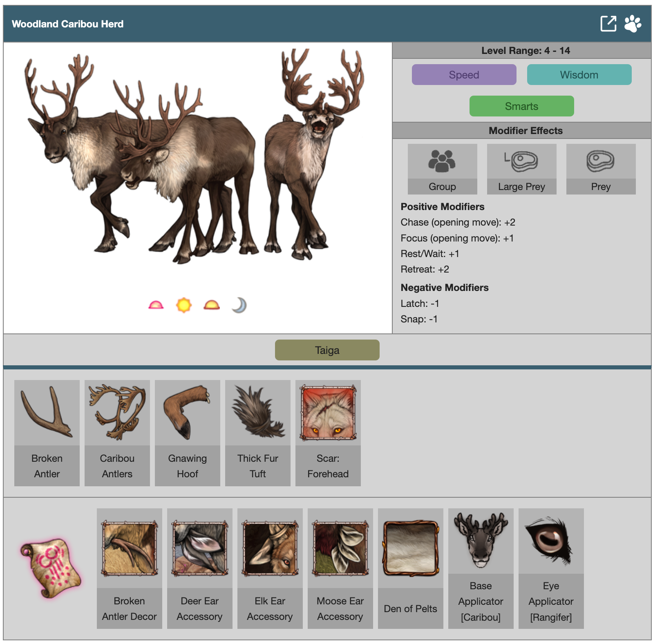This screenshot has height=644, width=653.
Task: Select the Taiga biome tag
Action: [327, 350]
